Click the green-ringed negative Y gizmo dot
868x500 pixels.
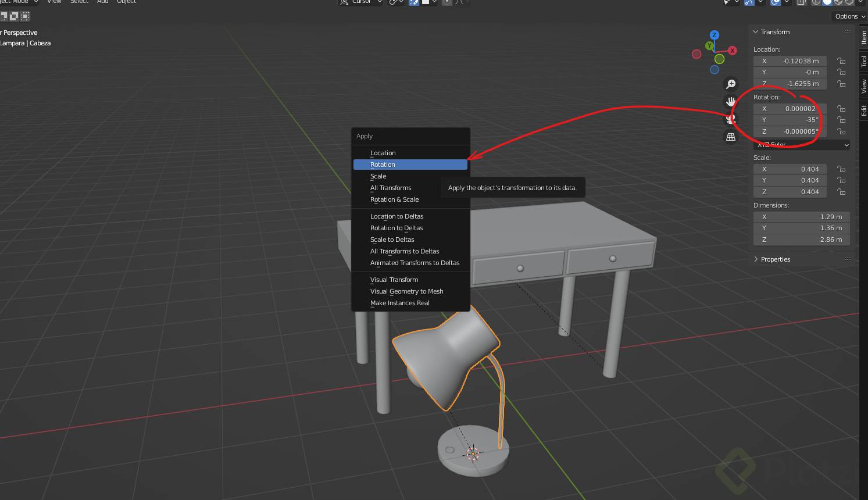tap(720, 59)
